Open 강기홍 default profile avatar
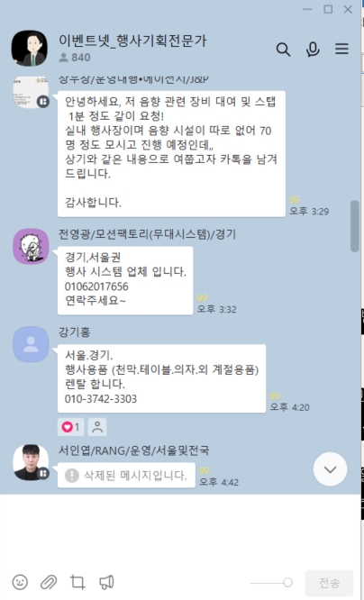Image resolution: width=364 pixels, height=600 pixels. pos(31,344)
